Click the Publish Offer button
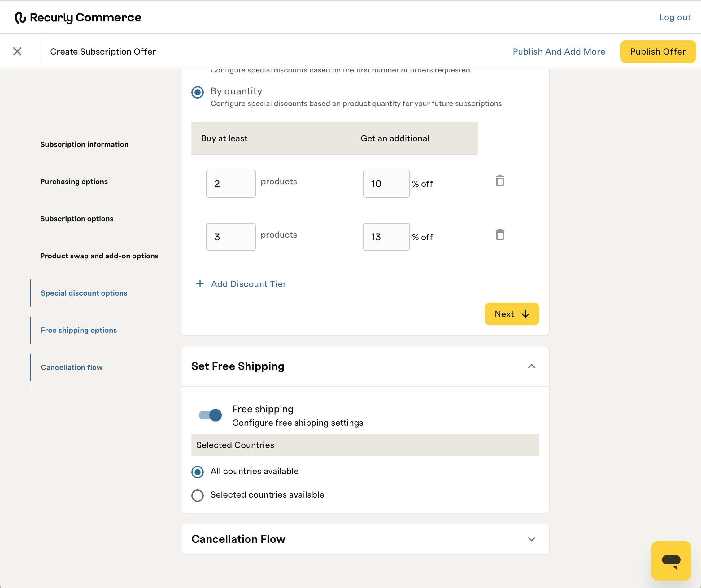This screenshot has height=588, width=701. pos(658,51)
